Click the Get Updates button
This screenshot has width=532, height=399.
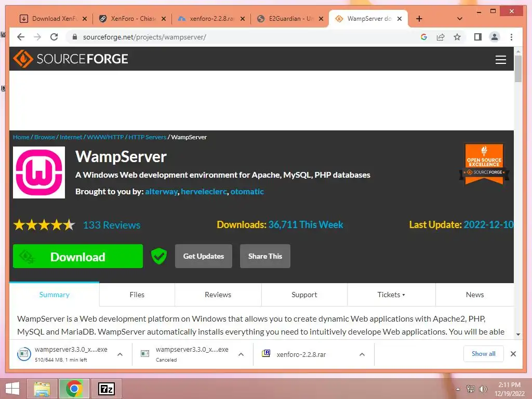point(204,256)
